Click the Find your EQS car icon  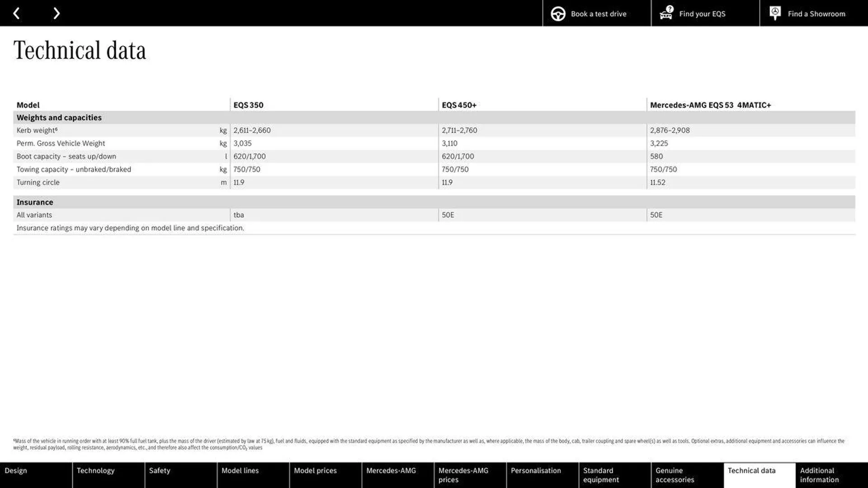pos(666,13)
